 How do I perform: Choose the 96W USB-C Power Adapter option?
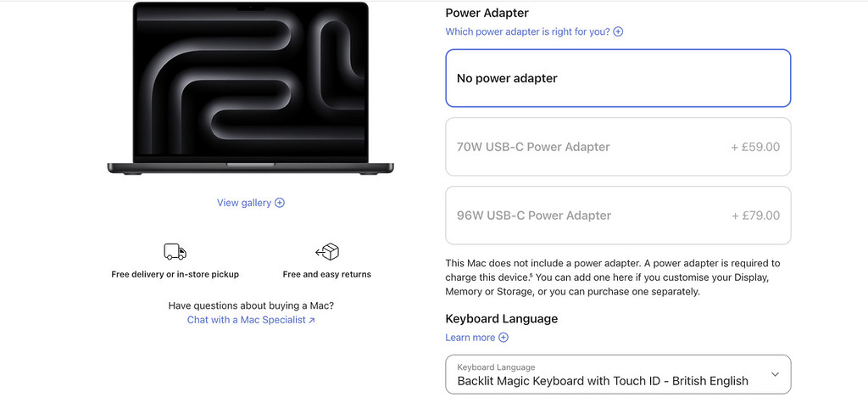618,216
